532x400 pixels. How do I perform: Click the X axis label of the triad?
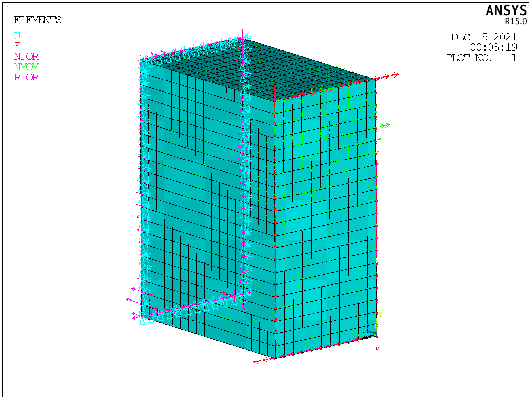366,335
